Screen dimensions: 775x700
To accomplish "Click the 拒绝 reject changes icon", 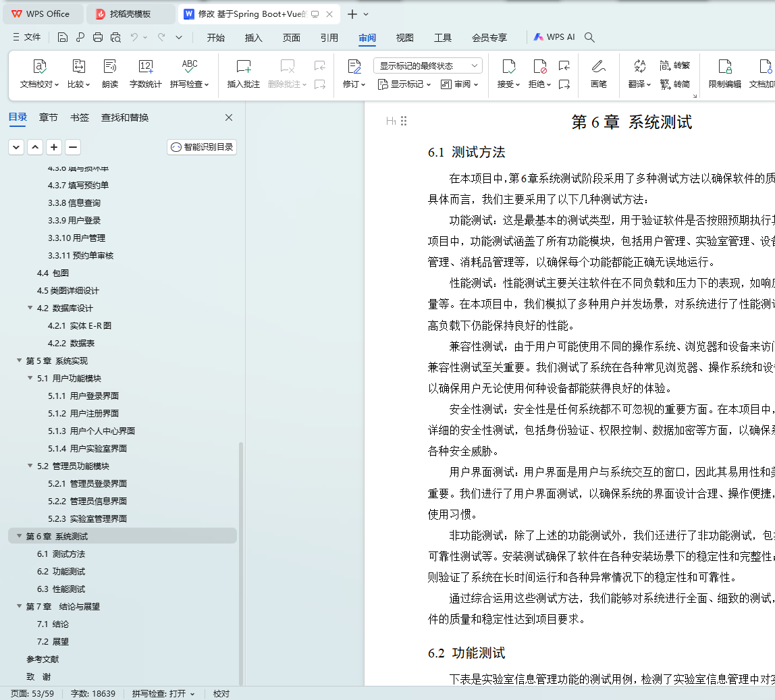I will coord(539,66).
